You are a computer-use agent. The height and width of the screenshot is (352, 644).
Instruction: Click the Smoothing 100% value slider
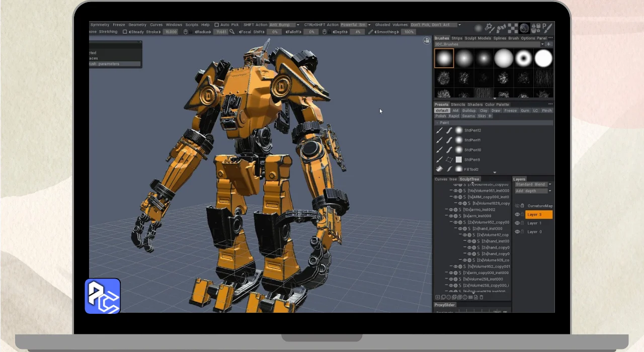point(409,32)
